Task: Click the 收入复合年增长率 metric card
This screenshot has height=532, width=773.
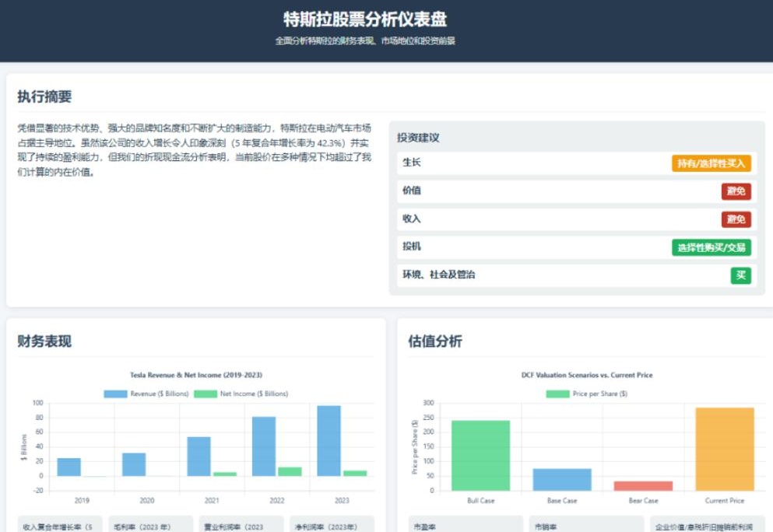Action: 60,524
